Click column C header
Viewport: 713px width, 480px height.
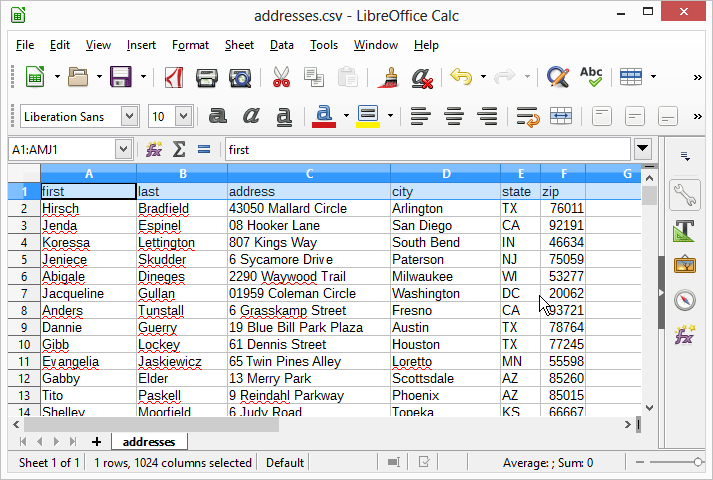tap(309, 174)
